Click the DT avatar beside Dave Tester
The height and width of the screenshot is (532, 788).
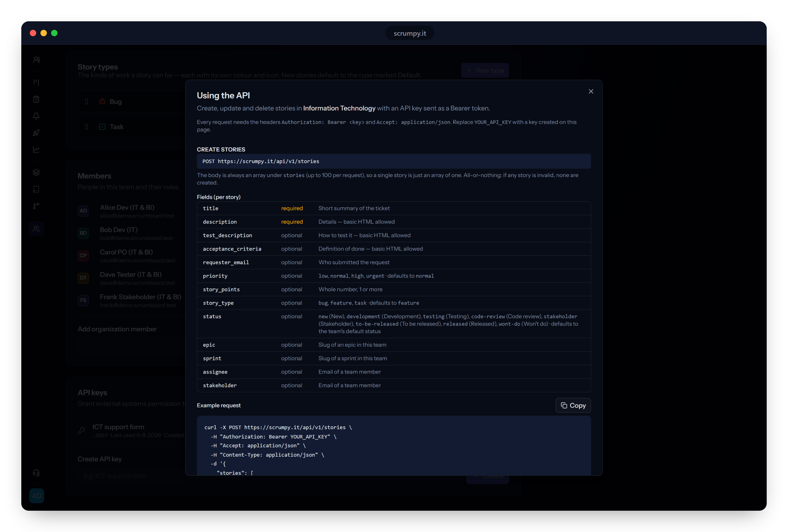83,278
